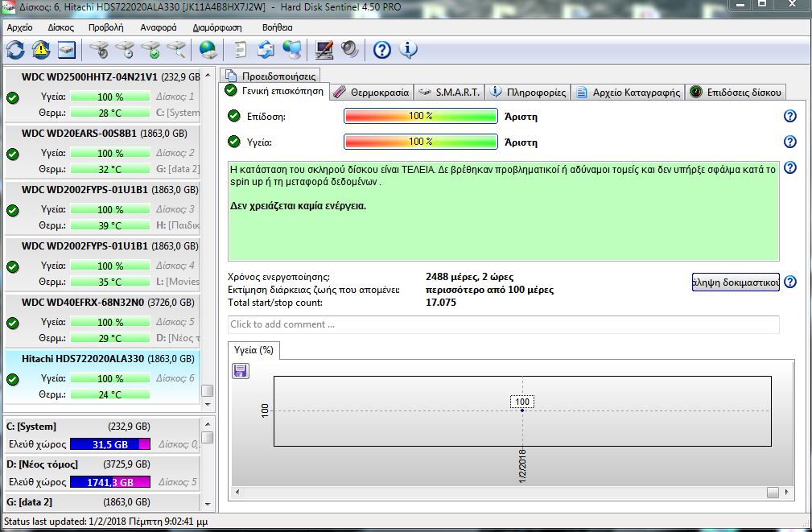This screenshot has width=812, height=532.
Task: Select the C: [System] partition
Action: click(x=102, y=436)
